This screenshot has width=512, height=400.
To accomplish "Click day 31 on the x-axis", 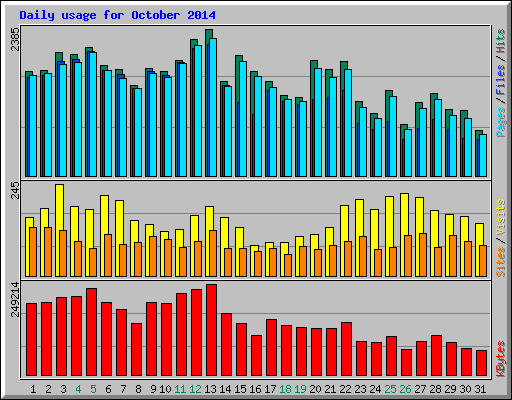I will (480, 389).
